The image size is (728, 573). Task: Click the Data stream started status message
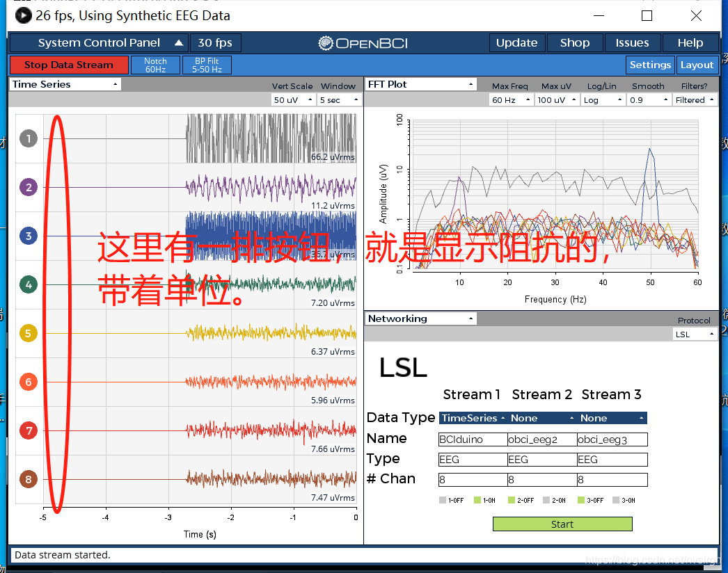coord(63,555)
